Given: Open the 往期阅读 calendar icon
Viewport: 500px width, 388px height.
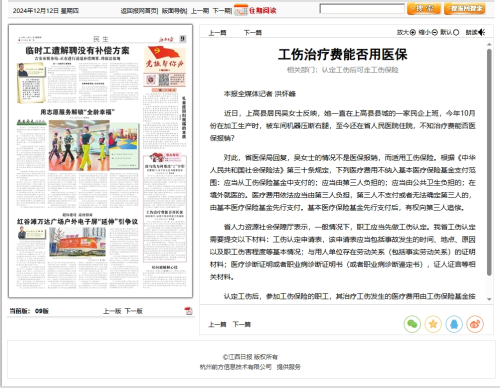Looking at the screenshot, I should pyautogui.click(x=241, y=10).
